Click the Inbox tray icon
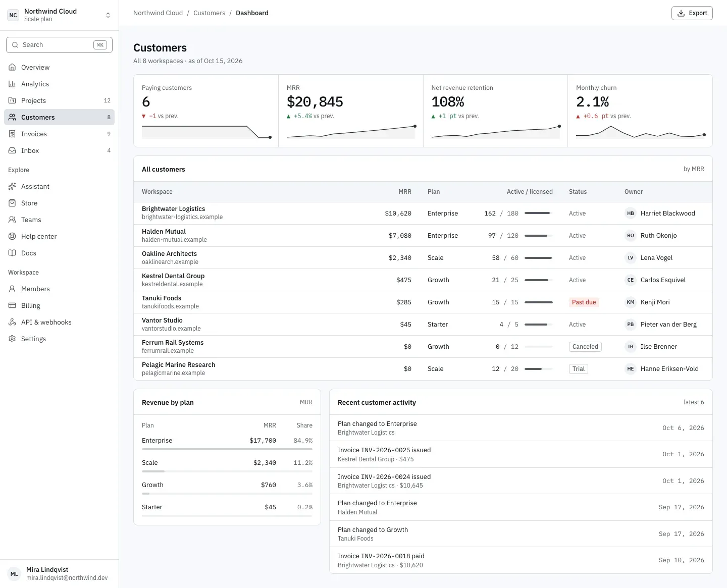This screenshot has height=588, width=727. coord(12,150)
